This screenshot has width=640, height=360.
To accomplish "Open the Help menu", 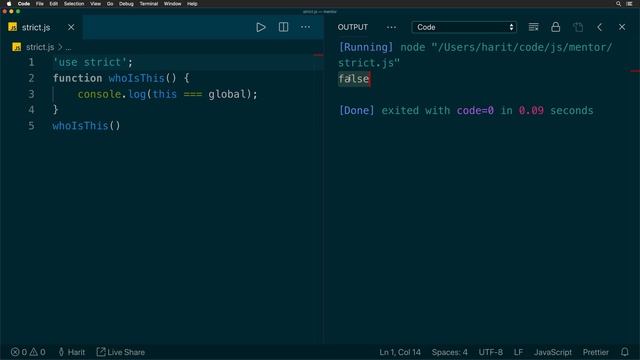I will pos(192,4).
